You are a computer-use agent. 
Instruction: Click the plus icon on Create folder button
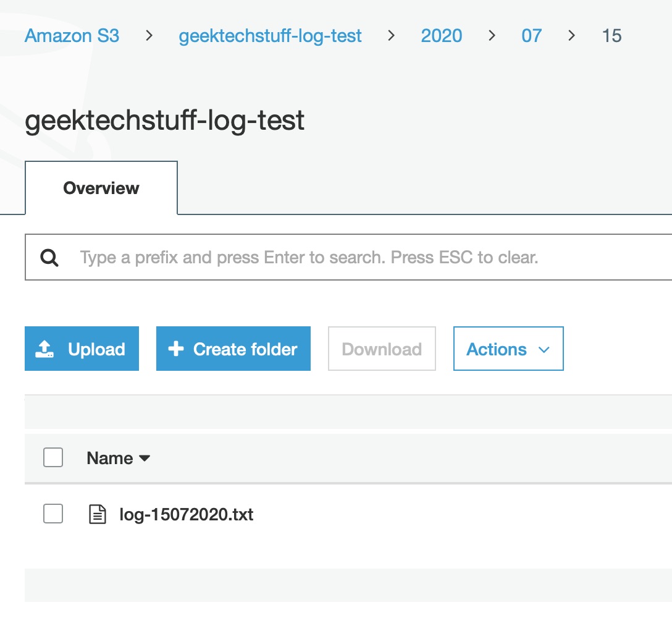coord(177,348)
